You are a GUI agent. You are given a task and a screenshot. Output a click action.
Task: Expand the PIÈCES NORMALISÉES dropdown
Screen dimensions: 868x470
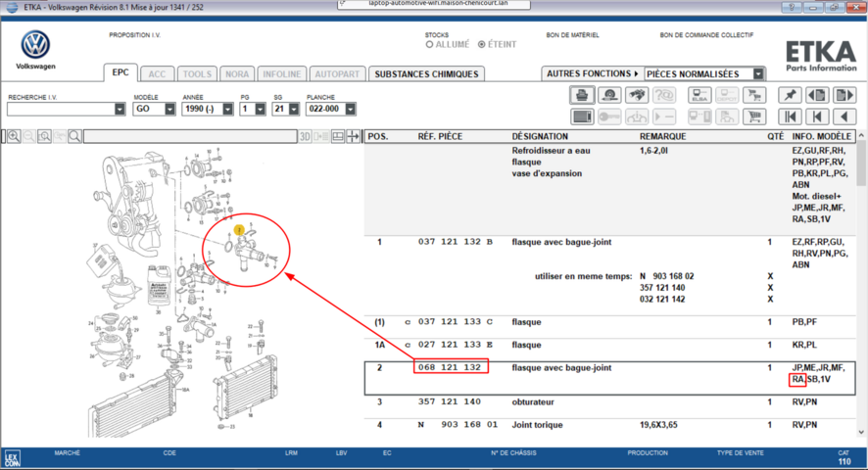pos(758,73)
